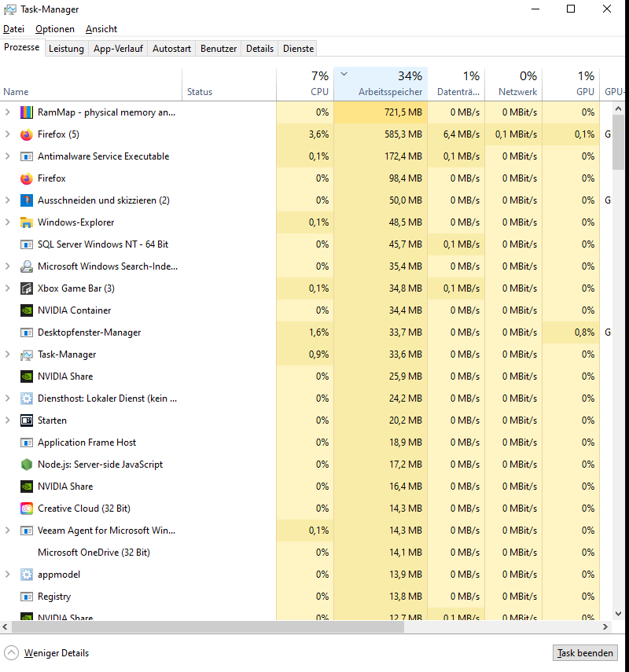The width and height of the screenshot is (629, 672).
Task: Sort by the Status column header
Action: (x=230, y=84)
